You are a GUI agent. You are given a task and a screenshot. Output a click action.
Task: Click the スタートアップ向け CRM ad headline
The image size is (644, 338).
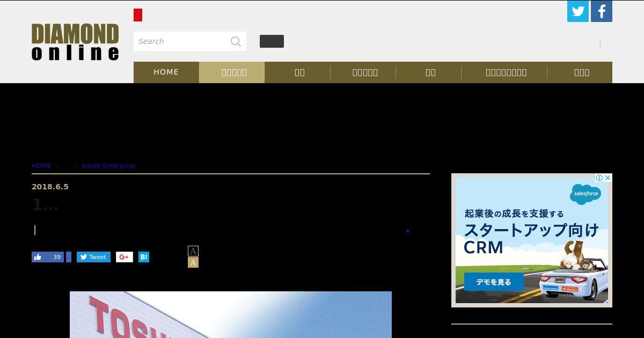point(530,239)
